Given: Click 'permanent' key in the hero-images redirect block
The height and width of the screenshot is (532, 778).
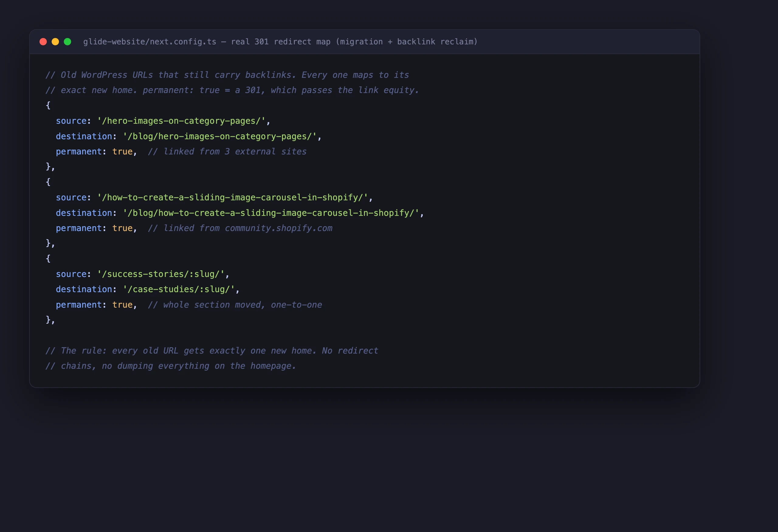Looking at the screenshot, I should (x=79, y=152).
